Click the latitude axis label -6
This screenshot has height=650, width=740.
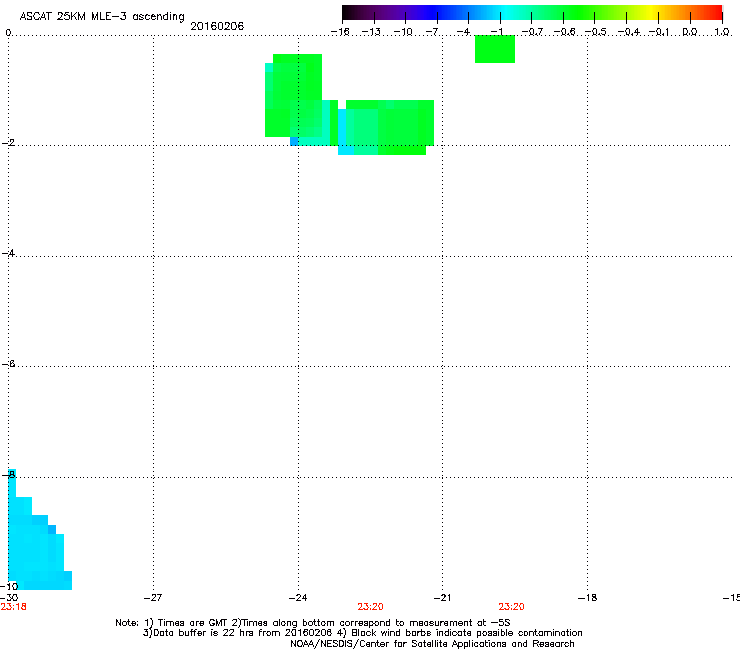(8, 363)
